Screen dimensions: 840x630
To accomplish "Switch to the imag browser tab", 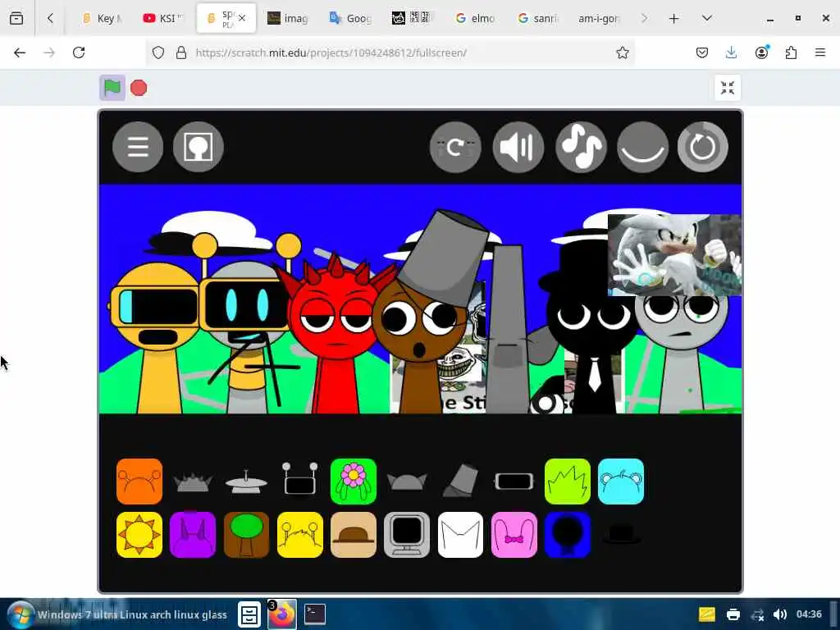I will point(288,18).
